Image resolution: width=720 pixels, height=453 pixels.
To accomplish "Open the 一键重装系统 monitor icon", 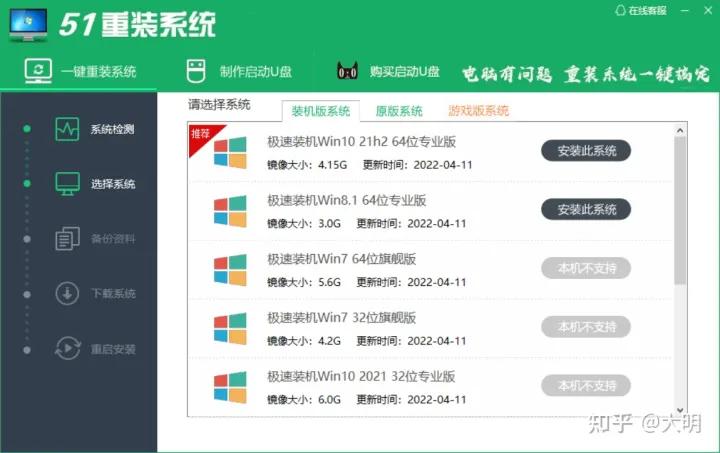I will [38, 71].
